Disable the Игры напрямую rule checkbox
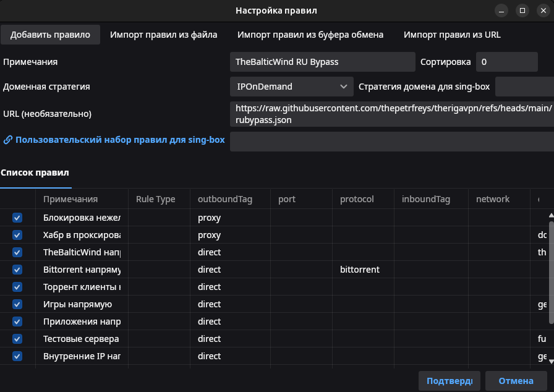This screenshot has width=554, height=392. (x=17, y=304)
